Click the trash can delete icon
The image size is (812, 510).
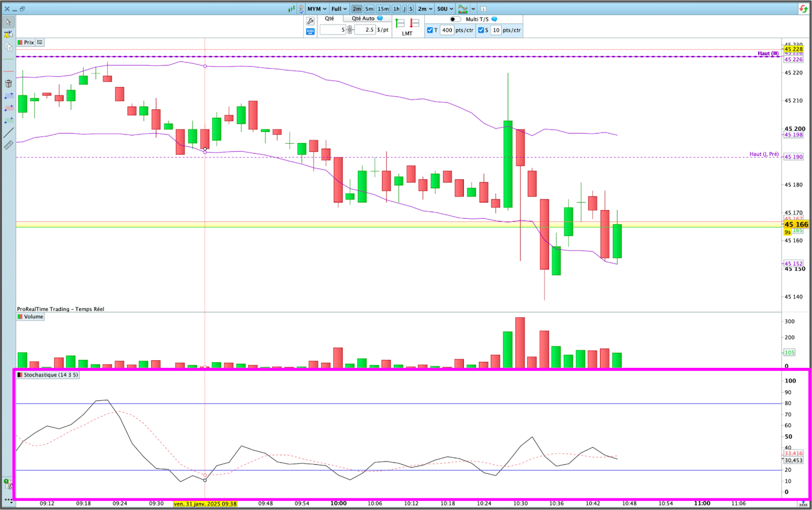pyautogui.click(x=9, y=84)
